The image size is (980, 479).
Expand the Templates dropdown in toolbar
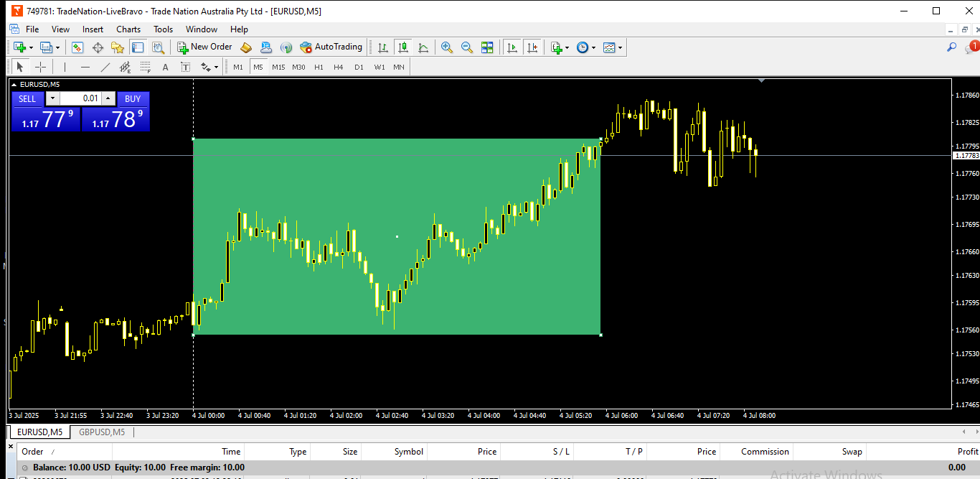(621, 48)
